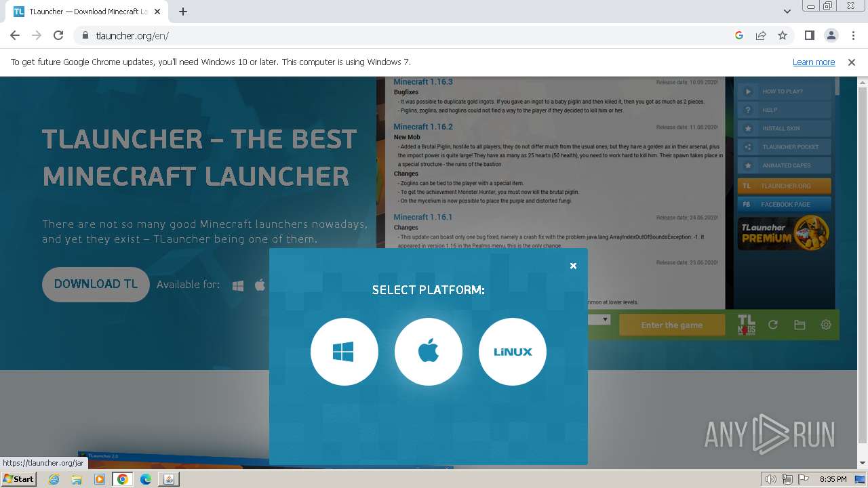868x488 pixels.
Task: Click the refresh icon in launcher bar
Action: [x=772, y=325]
